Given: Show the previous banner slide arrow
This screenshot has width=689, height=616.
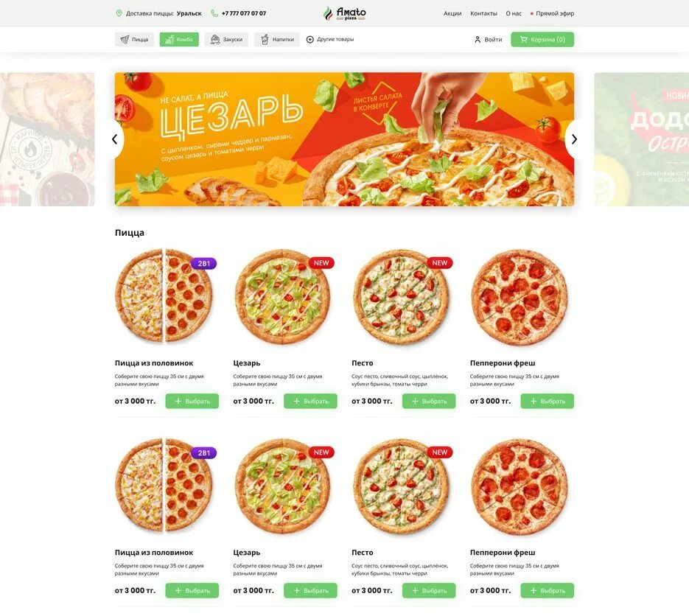Looking at the screenshot, I should pyautogui.click(x=115, y=139).
